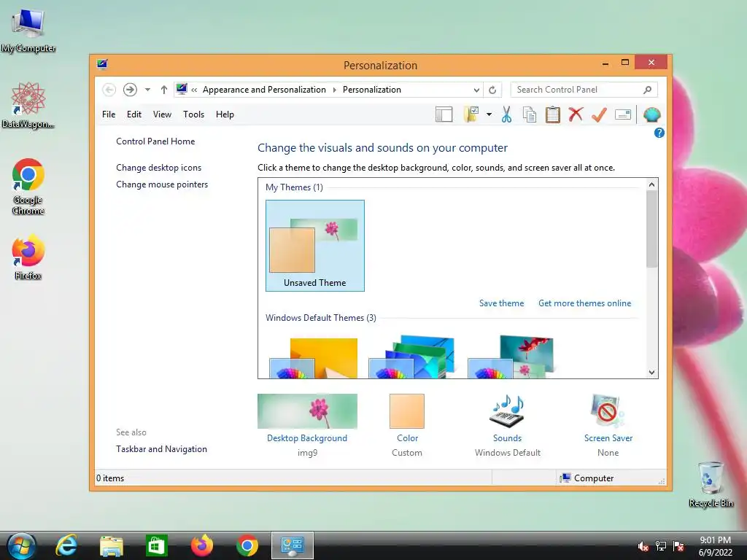The image size is (747, 560).
Task: Click the Action Center flag tray icon
Action: (678, 546)
